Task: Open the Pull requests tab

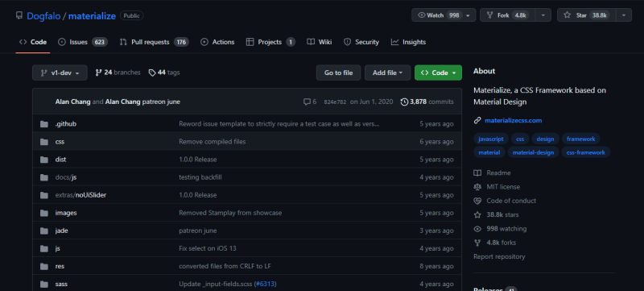Action: 154,42
